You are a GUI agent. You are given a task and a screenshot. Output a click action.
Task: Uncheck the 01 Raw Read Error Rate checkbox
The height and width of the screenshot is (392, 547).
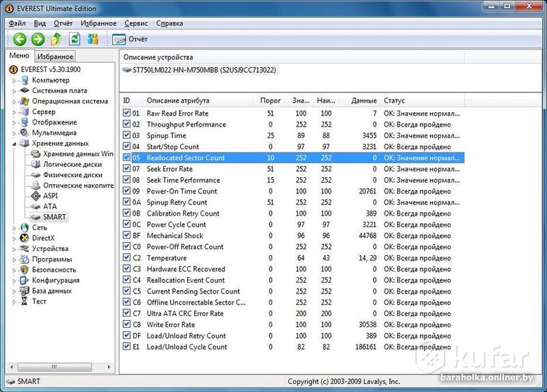[126, 113]
